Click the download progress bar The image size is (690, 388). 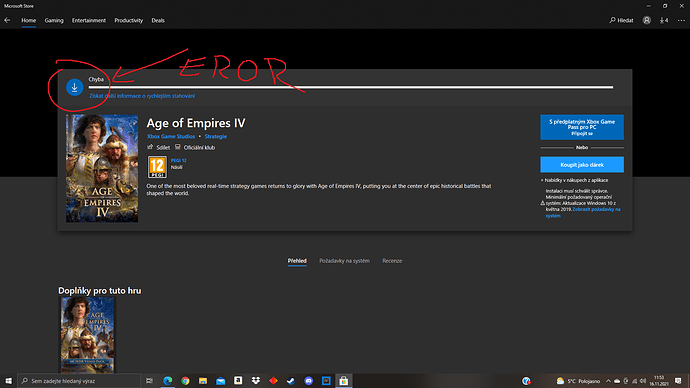pos(351,87)
